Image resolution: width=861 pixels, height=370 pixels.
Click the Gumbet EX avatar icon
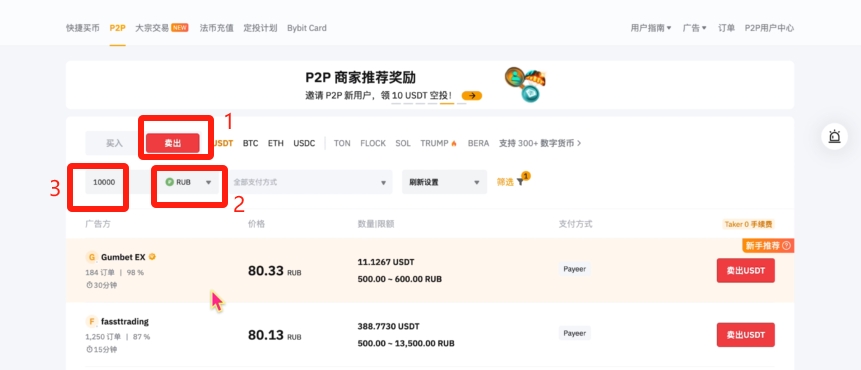coord(92,257)
